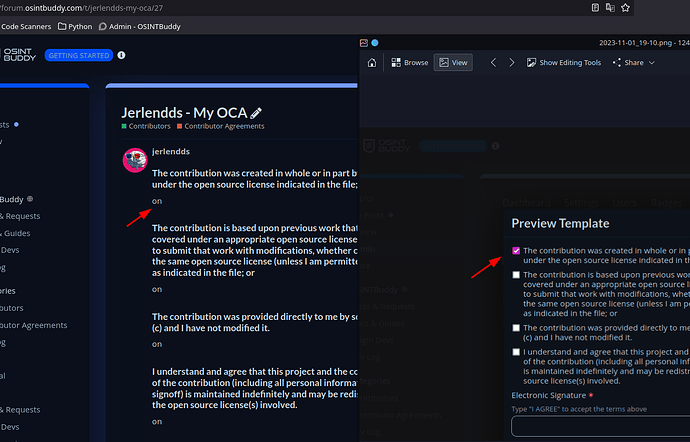Bookmark this page with the star icon
Viewport: 690px width, 442px height.
[x=625, y=7]
